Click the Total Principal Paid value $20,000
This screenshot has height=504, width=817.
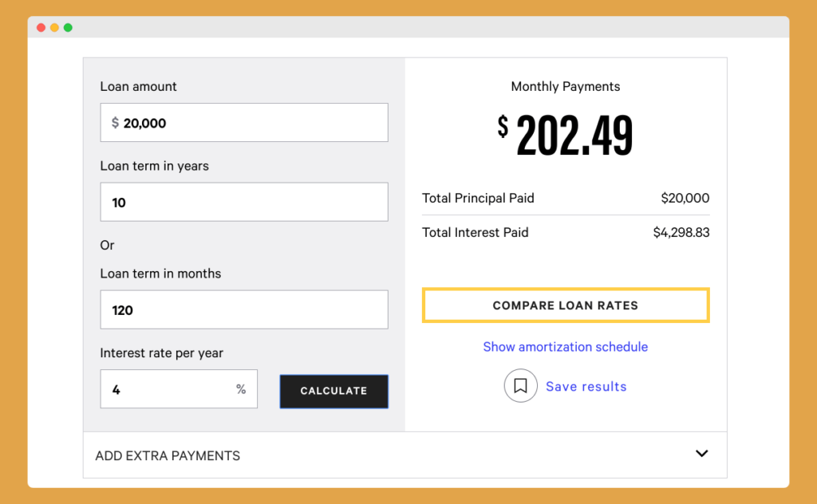click(685, 198)
